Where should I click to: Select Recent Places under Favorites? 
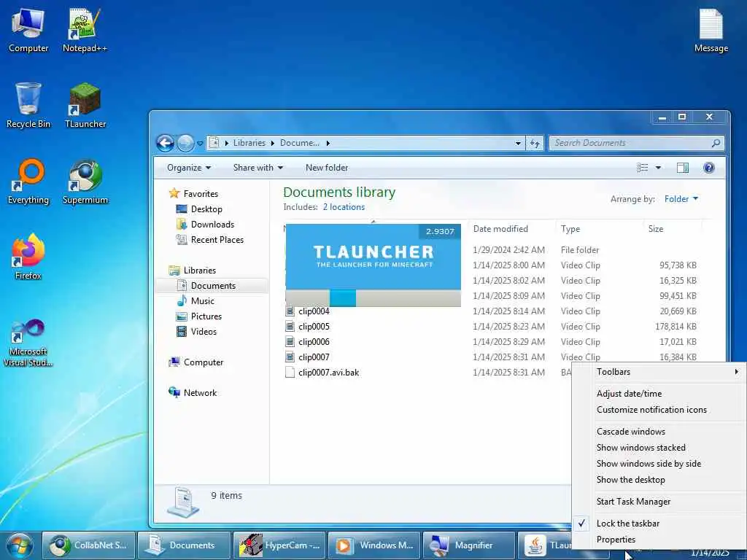pos(217,239)
